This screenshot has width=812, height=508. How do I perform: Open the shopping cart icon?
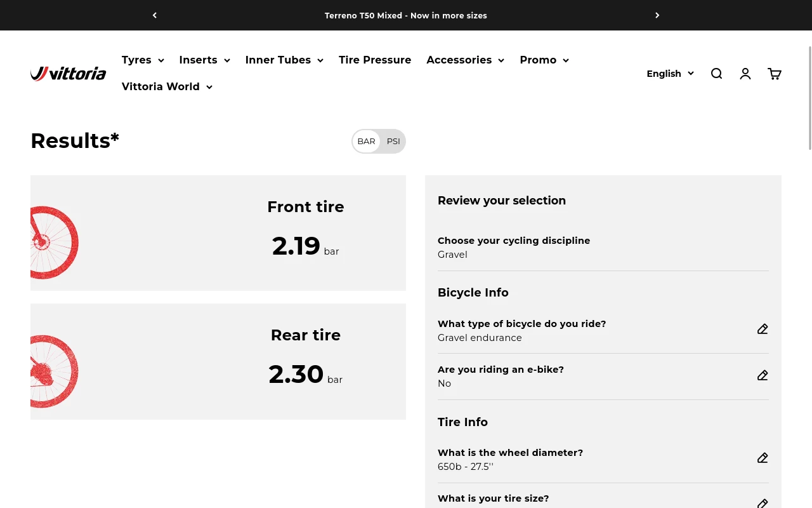tap(775, 74)
